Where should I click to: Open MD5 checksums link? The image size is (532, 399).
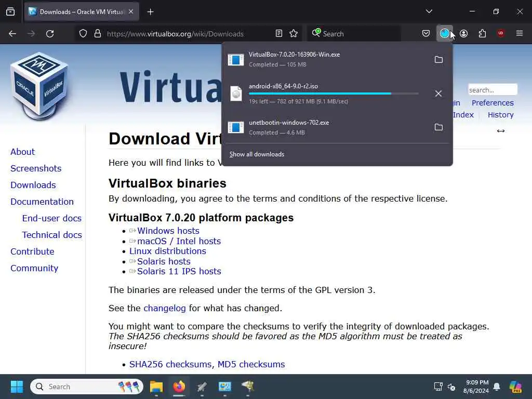[251, 364]
